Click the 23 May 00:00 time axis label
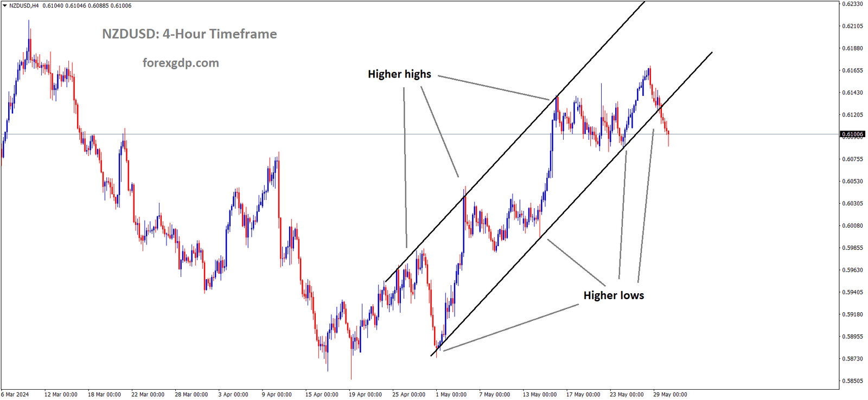Viewport: 868px width, 400px height. (x=627, y=394)
